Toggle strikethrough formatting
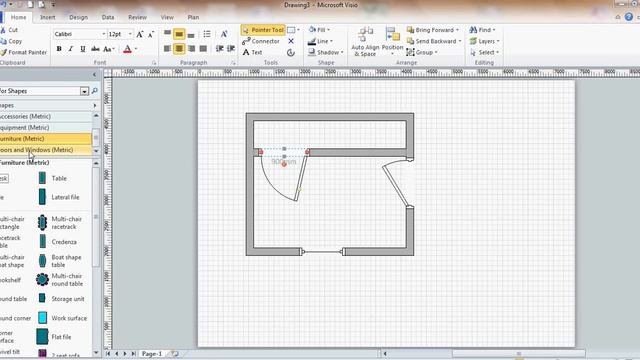The width and height of the screenshot is (640, 360). [95, 49]
